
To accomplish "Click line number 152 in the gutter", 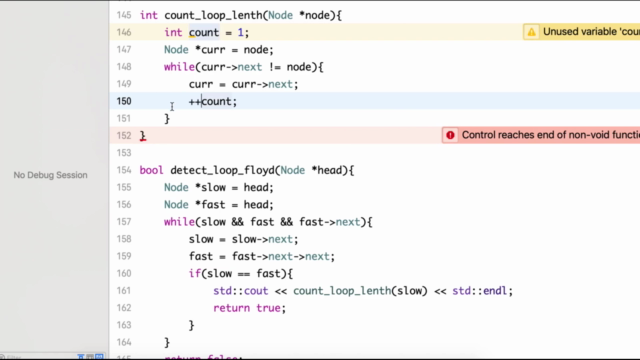I will coord(124,136).
